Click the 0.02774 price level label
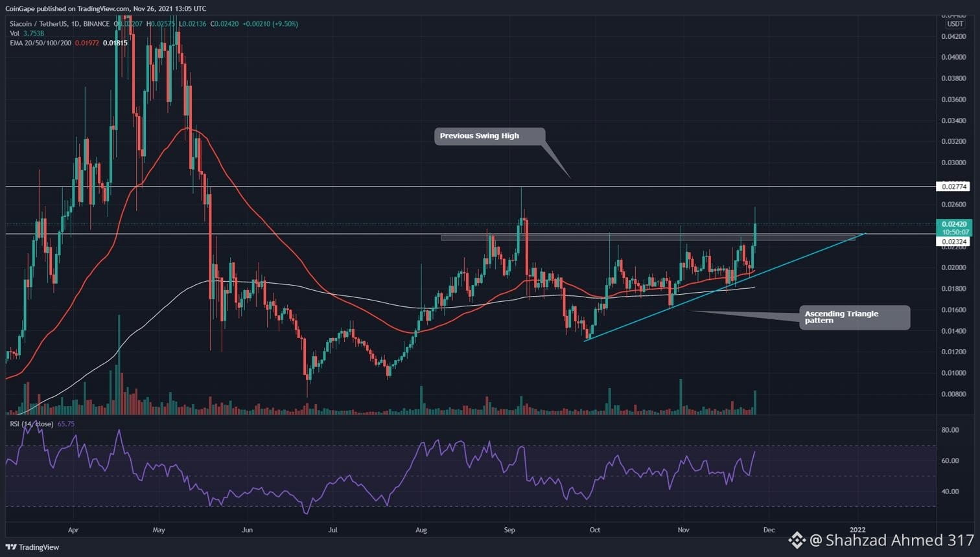Screen dimensions: 980x557 (953, 187)
